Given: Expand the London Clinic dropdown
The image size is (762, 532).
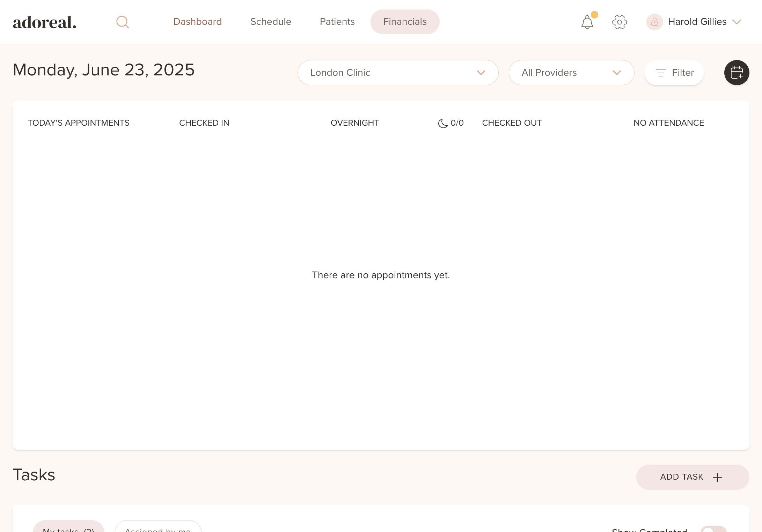Looking at the screenshot, I should tap(398, 73).
